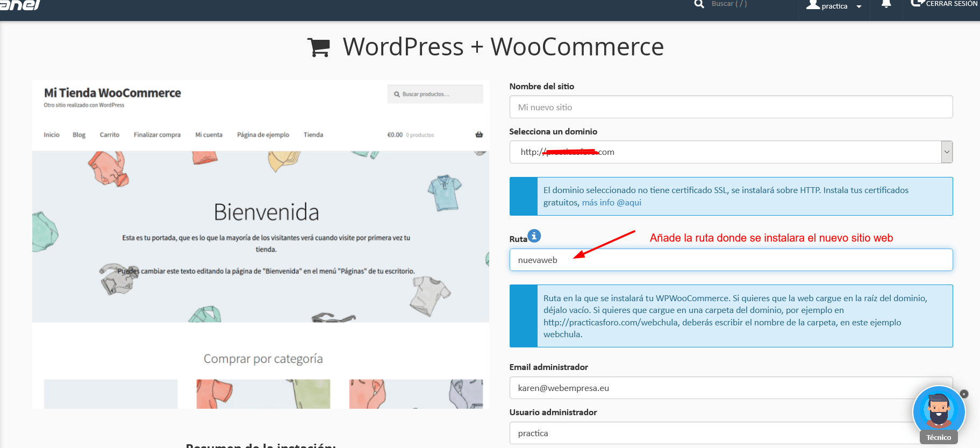Open the Técnico support chat avatar
This screenshot has width=980, height=448.
point(939,412)
